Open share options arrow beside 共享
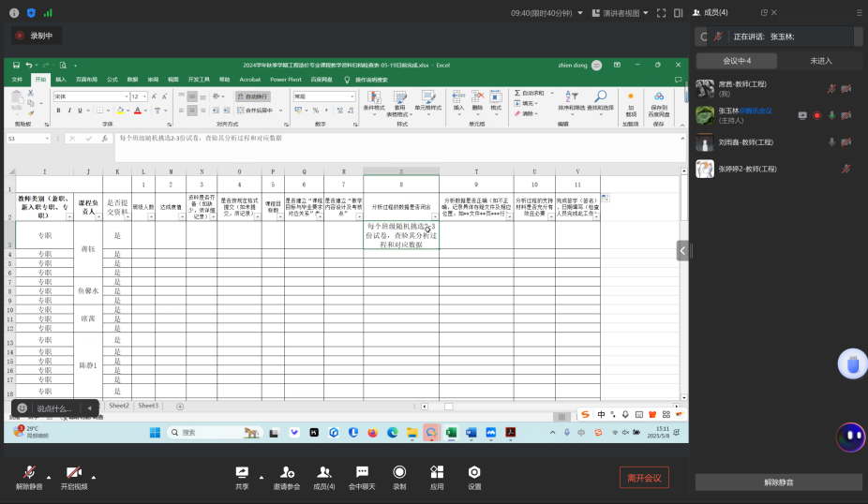 262,477
